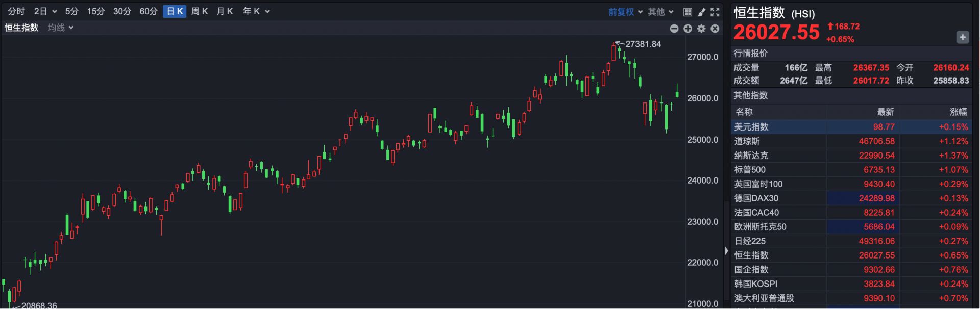980x309 pixels.
Task: Open the multi-chart grid layout icon
Action: tap(688, 12)
